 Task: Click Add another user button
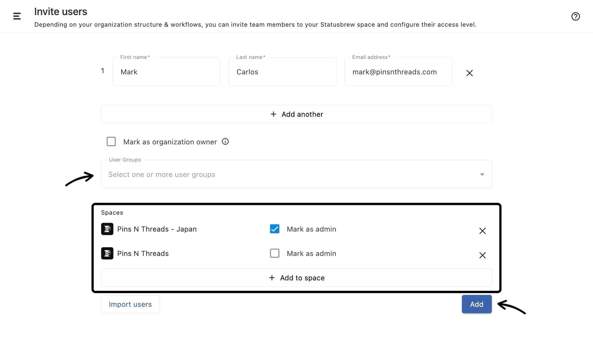(296, 114)
